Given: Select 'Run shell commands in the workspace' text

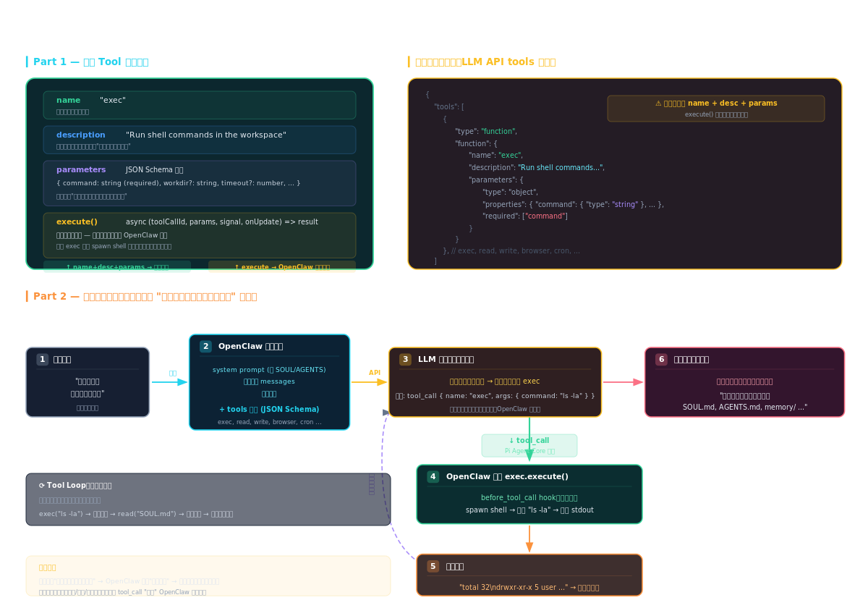Looking at the screenshot, I should click(x=206, y=135).
